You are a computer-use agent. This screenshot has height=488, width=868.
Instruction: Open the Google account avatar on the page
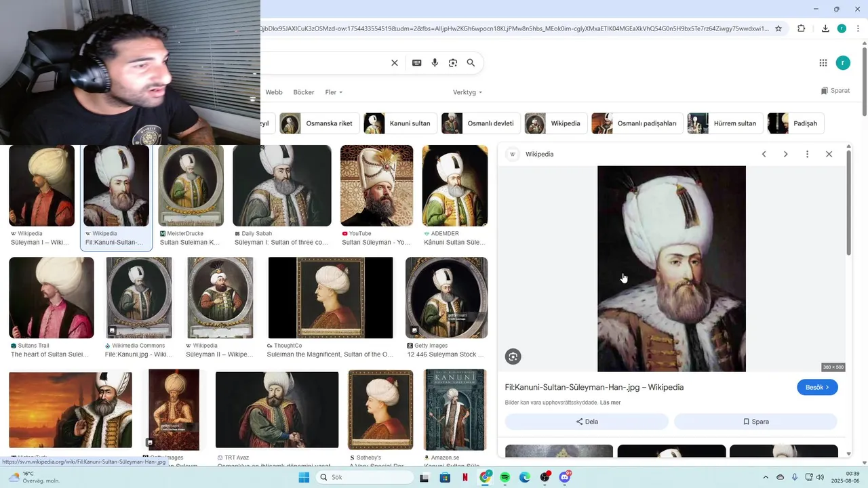tap(843, 63)
